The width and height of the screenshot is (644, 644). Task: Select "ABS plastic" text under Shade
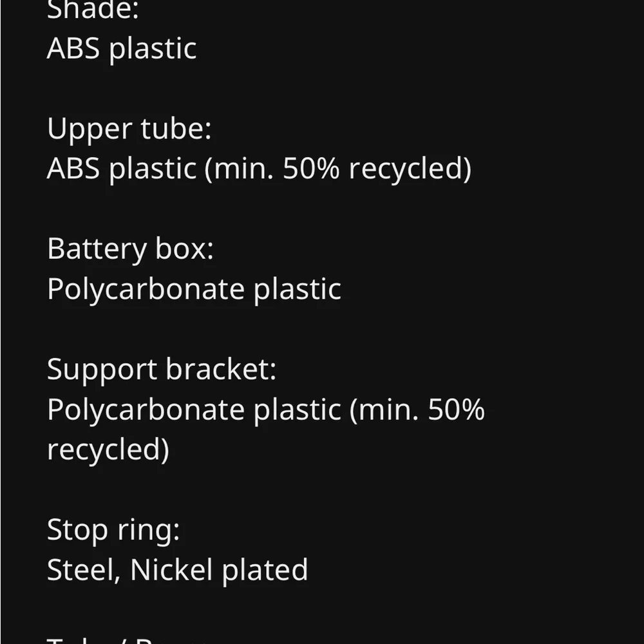click(x=122, y=50)
